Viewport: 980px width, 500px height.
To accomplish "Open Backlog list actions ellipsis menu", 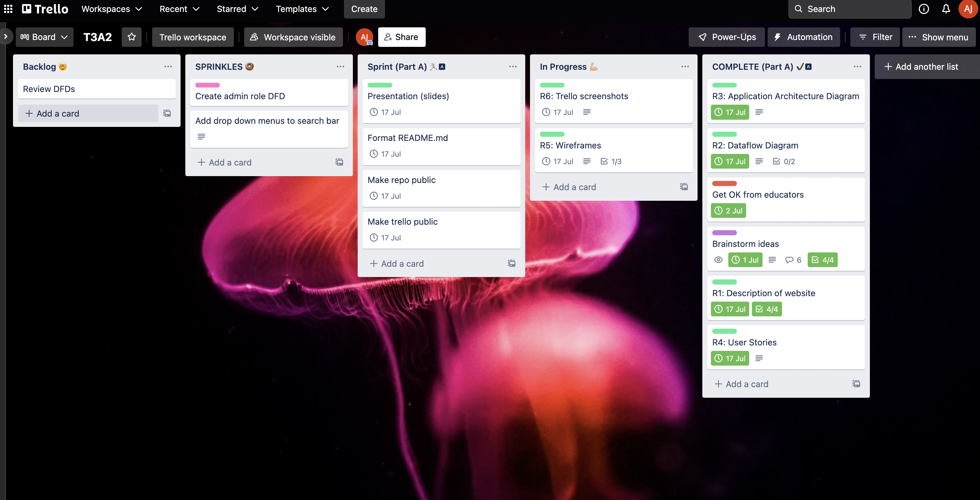I will pos(168,67).
